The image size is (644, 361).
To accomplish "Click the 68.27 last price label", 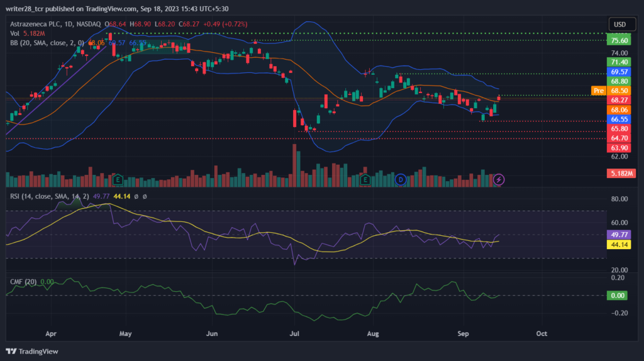I will coord(619,100).
